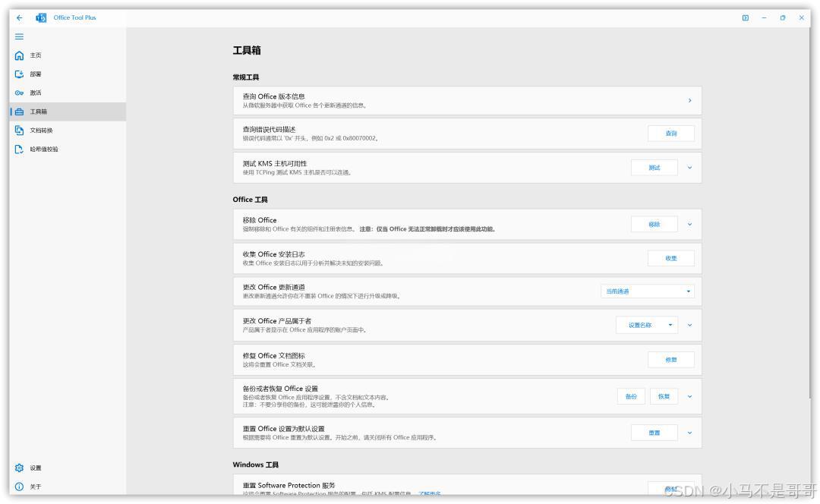Expand the 备份或者恢复 Office 设置 row
This screenshot has height=504, width=820.
point(689,396)
